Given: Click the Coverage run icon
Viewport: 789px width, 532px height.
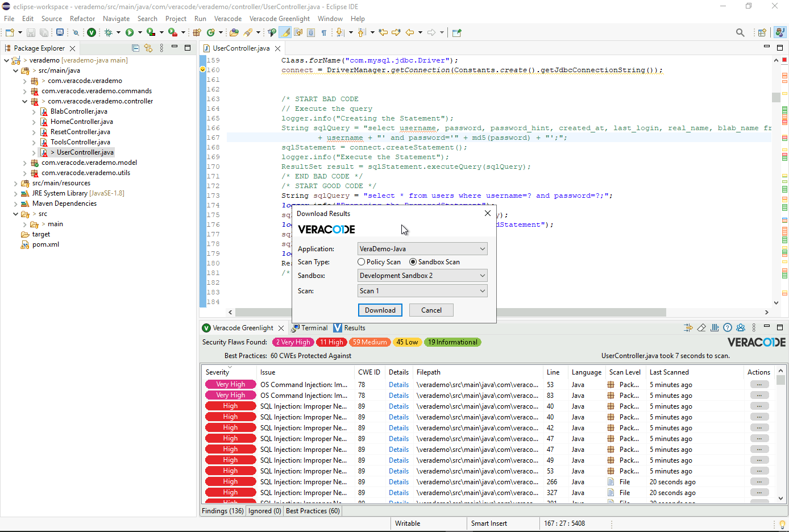Looking at the screenshot, I should click(x=151, y=32).
